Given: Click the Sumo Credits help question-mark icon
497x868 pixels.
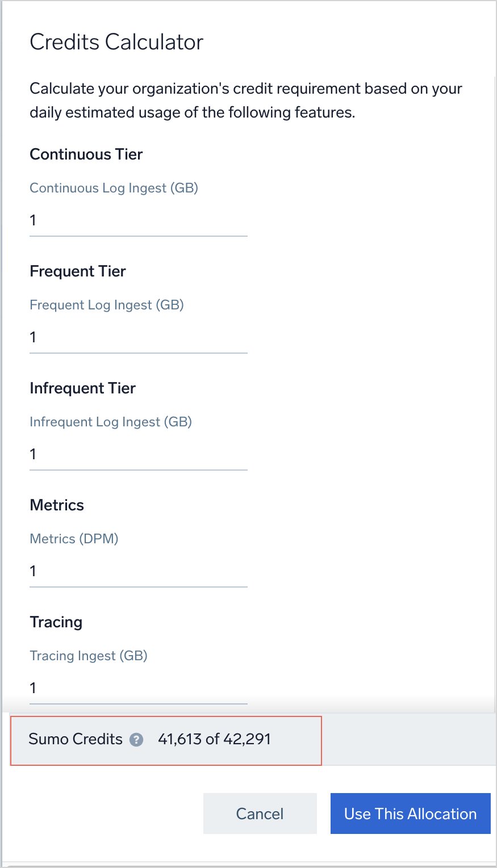Looking at the screenshot, I should [x=136, y=740].
